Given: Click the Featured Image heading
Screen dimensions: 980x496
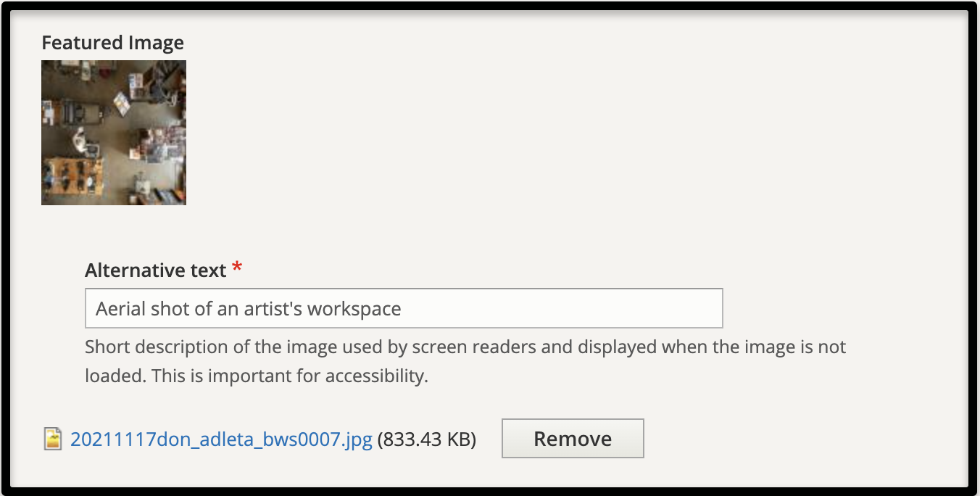Looking at the screenshot, I should [112, 43].
